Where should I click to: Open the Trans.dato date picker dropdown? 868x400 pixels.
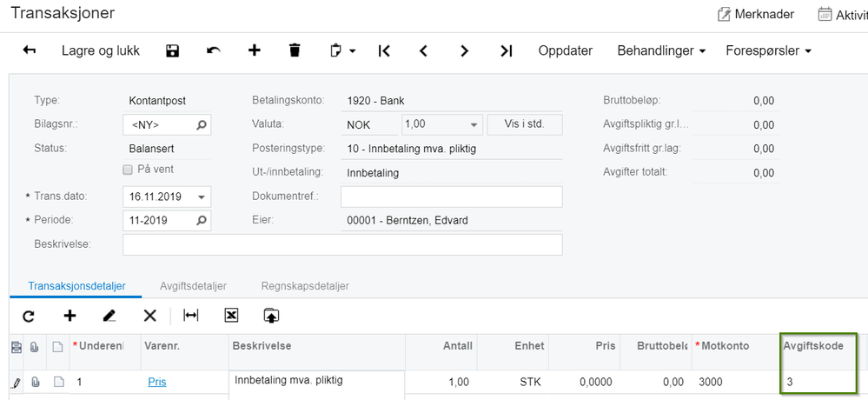[x=202, y=197]
